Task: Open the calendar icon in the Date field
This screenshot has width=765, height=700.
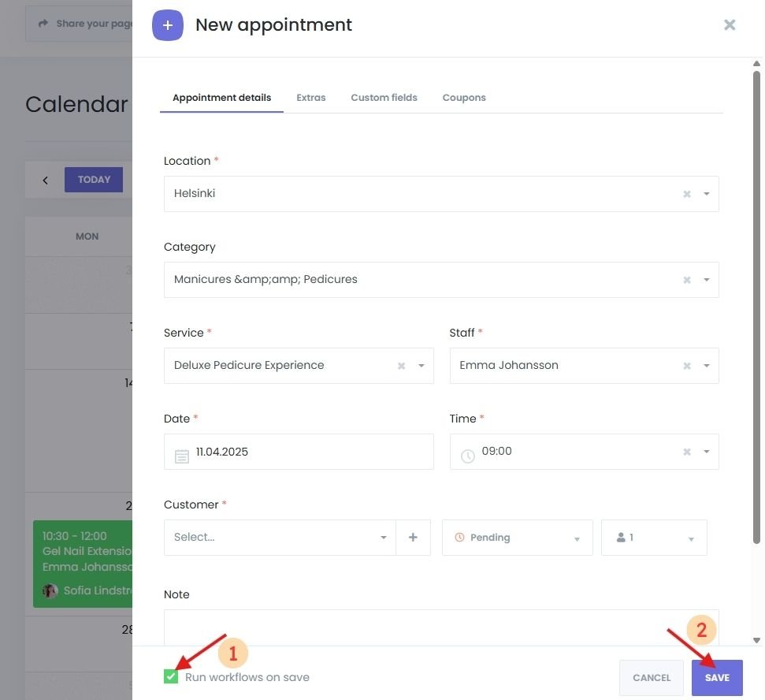Action: tap(182, 456)
